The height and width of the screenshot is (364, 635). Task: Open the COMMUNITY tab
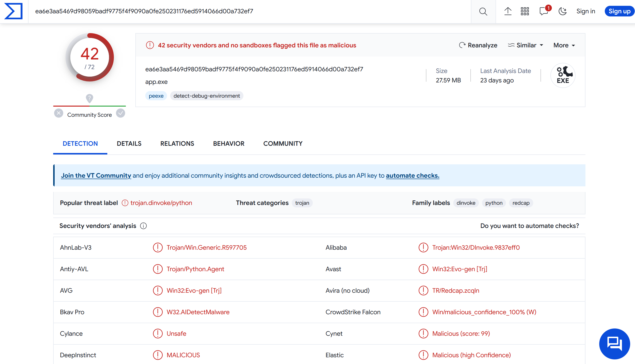pos(283,144)
